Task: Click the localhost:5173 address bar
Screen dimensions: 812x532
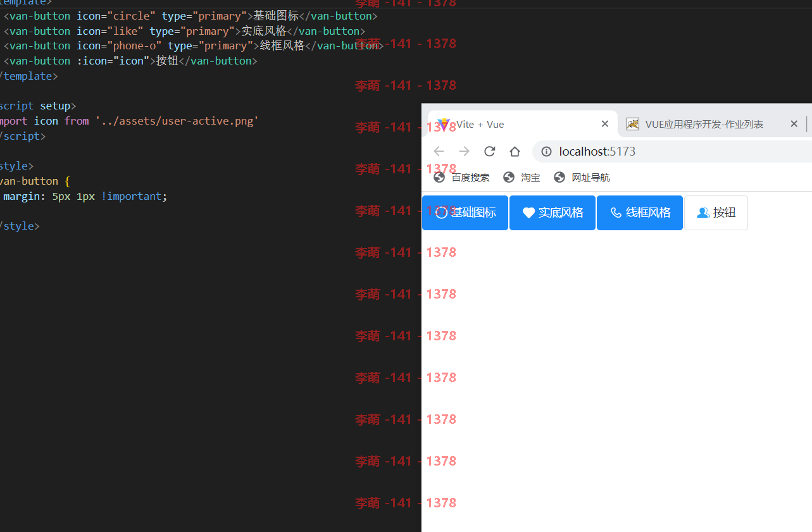Action: click(672, 152)
